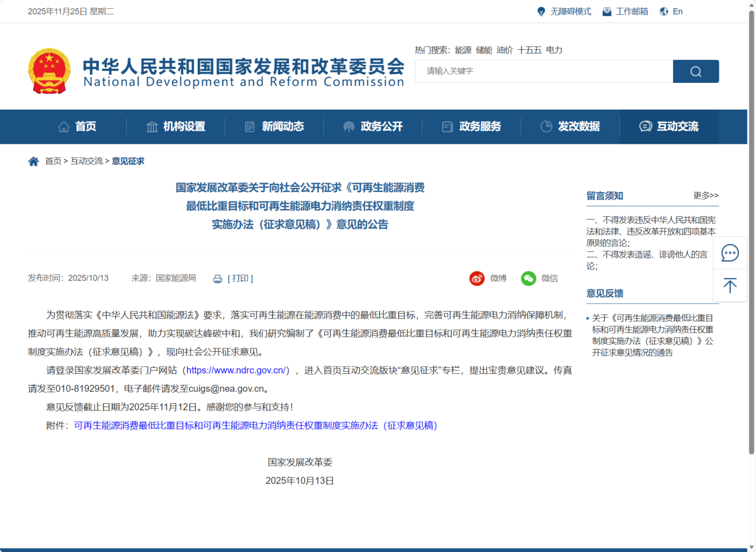Viewport: 756px width, 552px height.
Task: Open the 新闻动态 menu item
Action: click(x=283, y=126)
